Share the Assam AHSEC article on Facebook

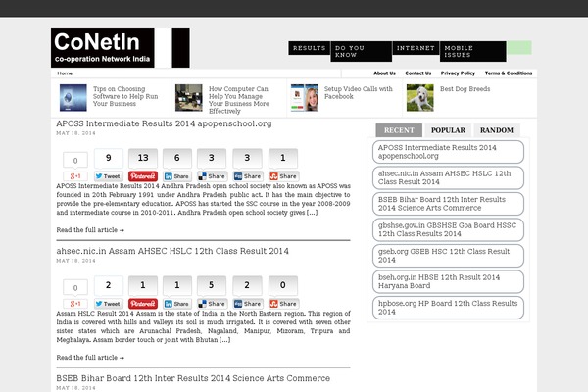pyautogui.click(x=248, y=304)
